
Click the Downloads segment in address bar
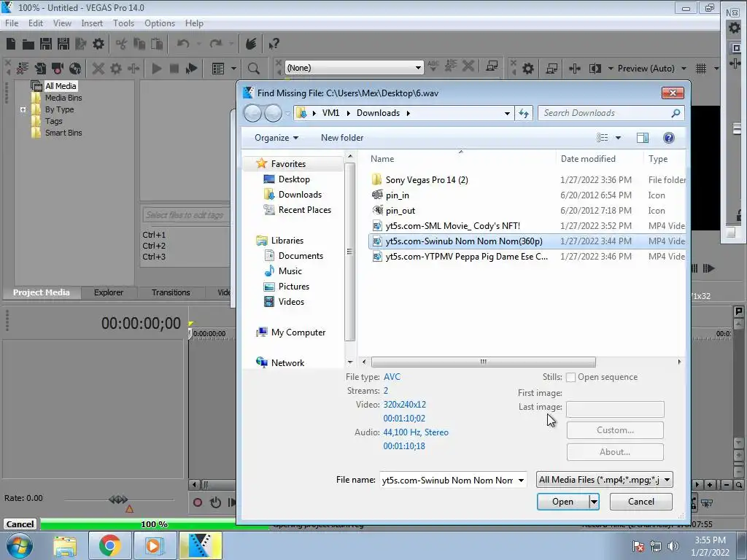(x=379, y=113)
